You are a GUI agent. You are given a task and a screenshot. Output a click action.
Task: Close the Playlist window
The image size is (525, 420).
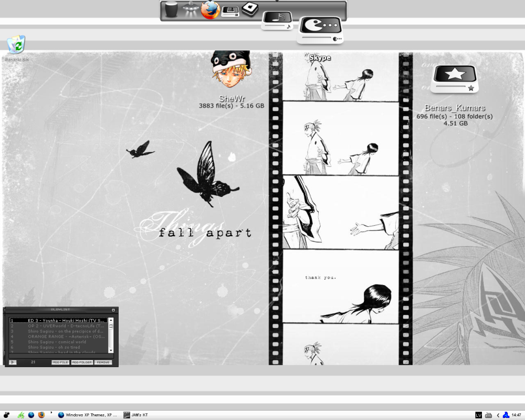[113, 310]
